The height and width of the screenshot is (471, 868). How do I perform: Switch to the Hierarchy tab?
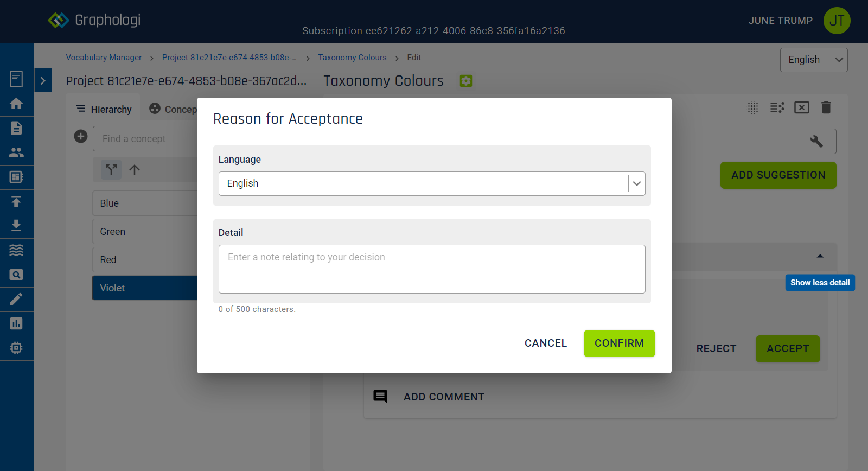pos(104,109)
